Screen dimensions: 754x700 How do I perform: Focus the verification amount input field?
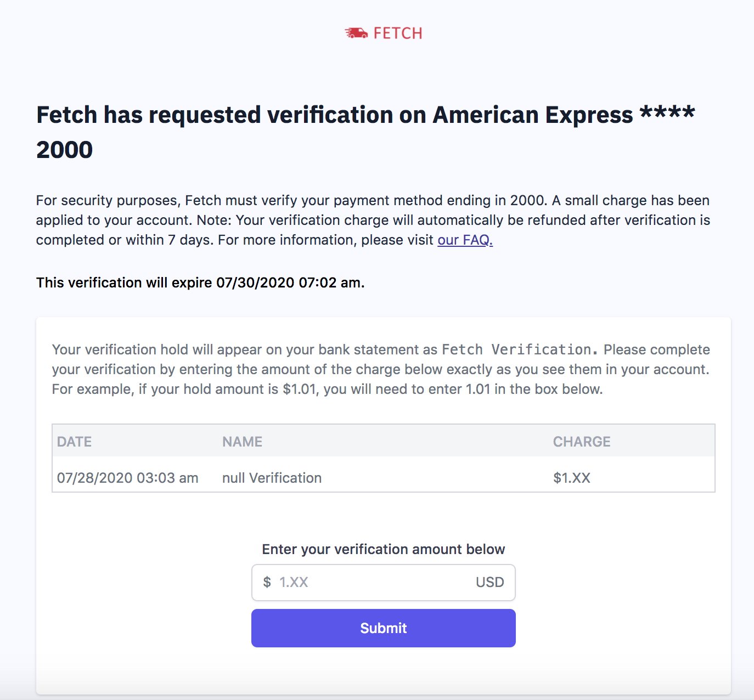coord(373,582)
